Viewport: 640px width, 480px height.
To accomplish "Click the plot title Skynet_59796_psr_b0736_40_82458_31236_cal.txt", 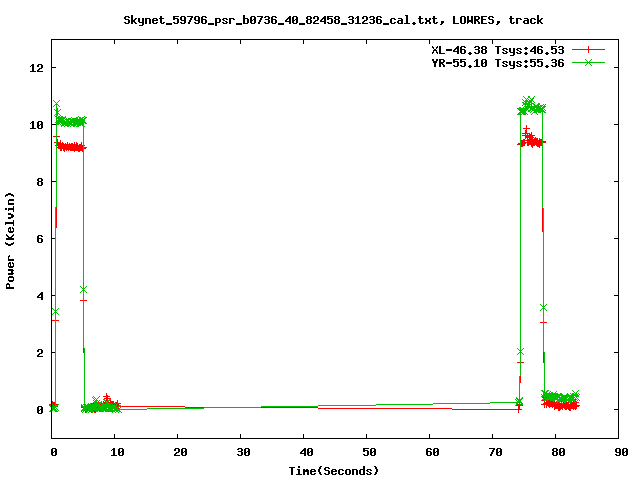I will click(280, 20).
